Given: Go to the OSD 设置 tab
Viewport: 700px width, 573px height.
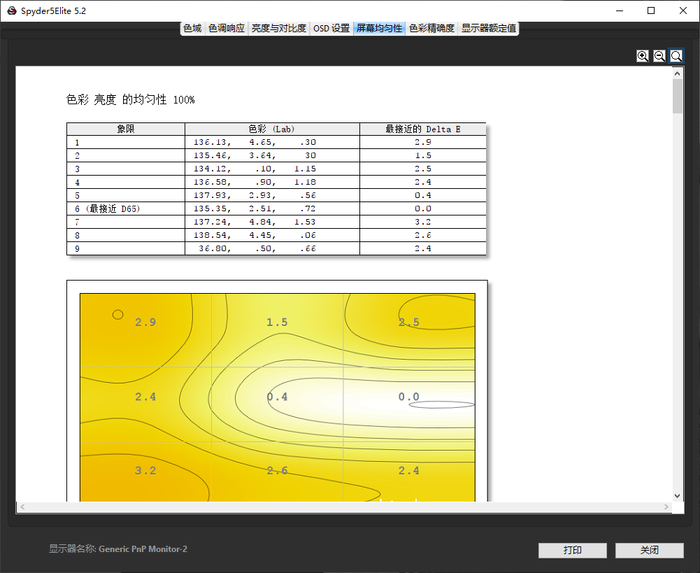Looking at the screenshot, I should point(331,29).
